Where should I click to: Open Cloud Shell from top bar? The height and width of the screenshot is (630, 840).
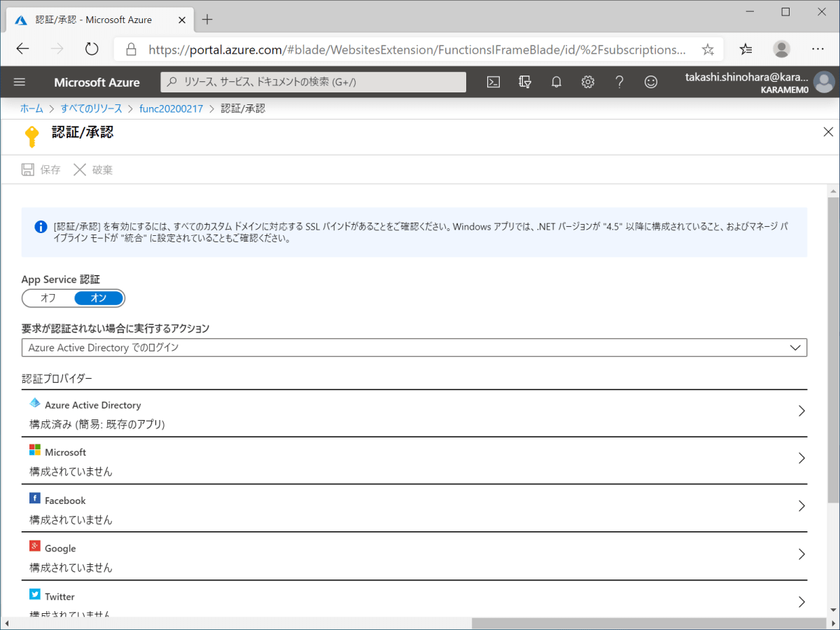click(493, 82)
